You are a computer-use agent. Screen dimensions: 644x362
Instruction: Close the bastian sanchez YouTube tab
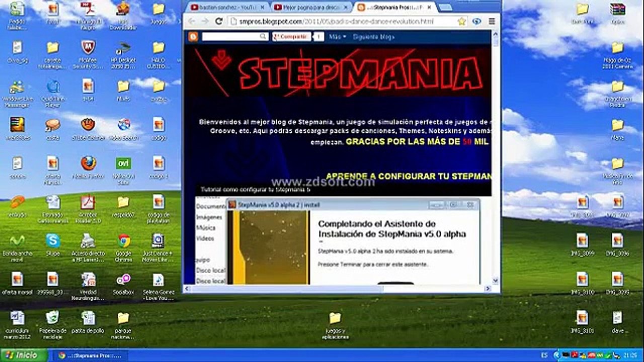point(262,8)
